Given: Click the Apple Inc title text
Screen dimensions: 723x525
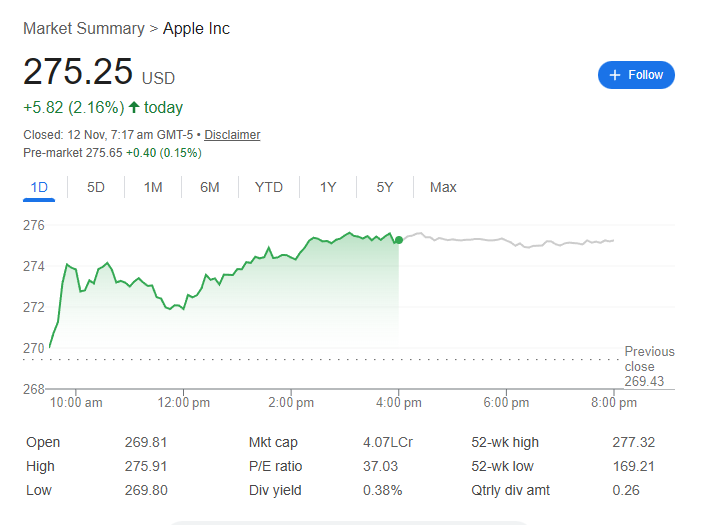Looking at the screenshot, I should tap(196, 28).
